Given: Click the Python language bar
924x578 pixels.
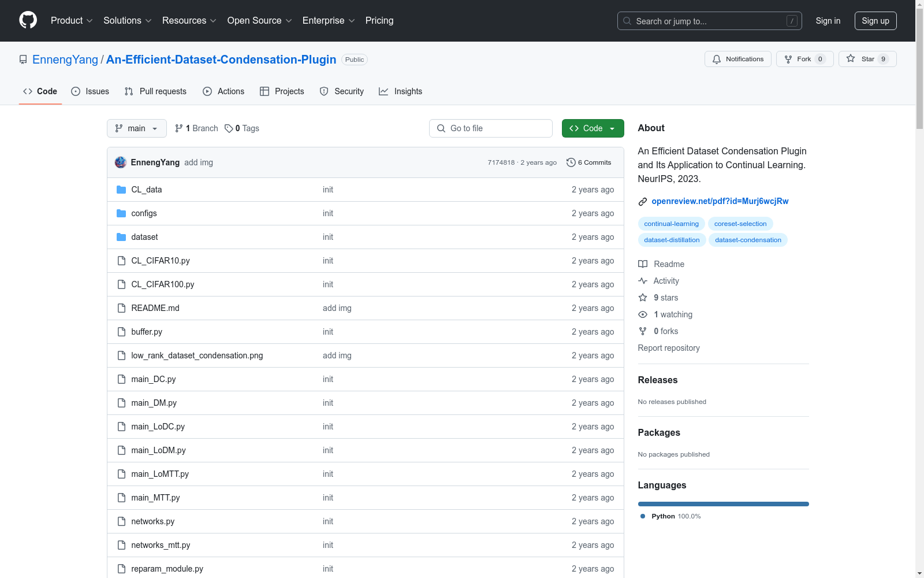Looking at the screenshot, I should coord(724,504).
